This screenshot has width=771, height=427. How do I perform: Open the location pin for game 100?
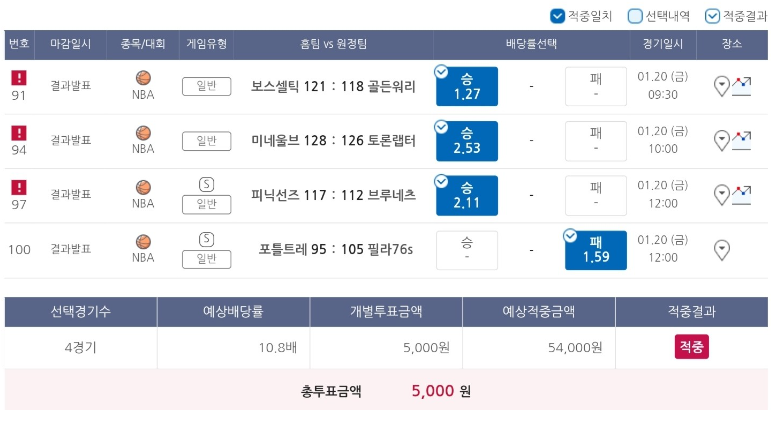click(x=721, y=250)
